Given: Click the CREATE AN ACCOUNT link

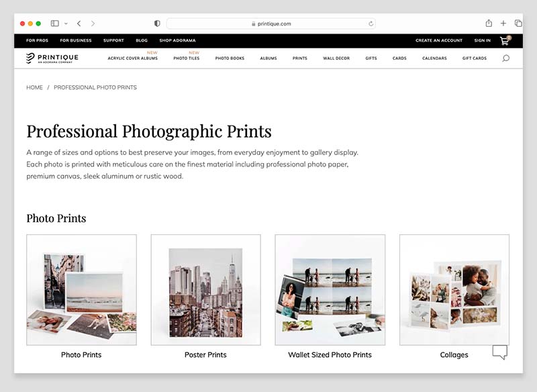Looking at the screenshot, I should (x=439, y=40).
